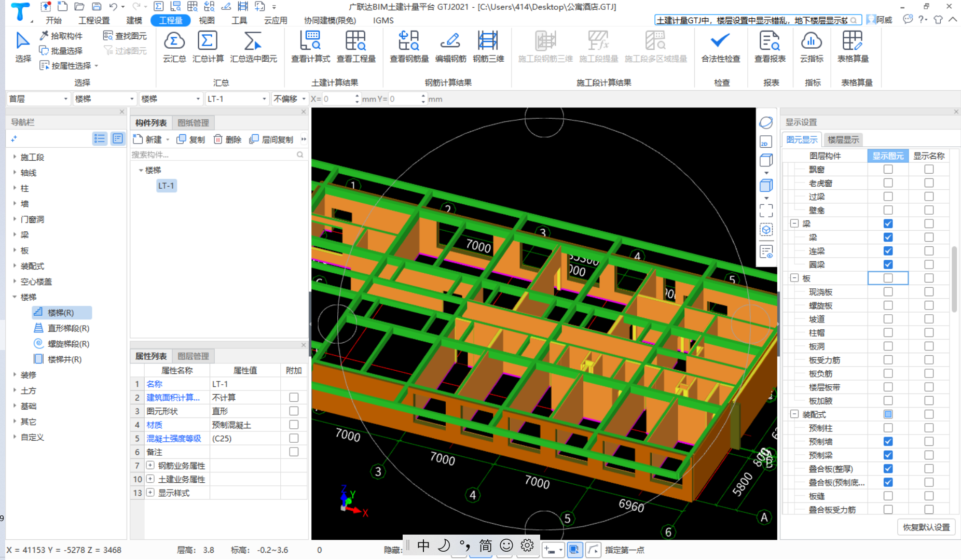Collapse 梁 group in display settings
This screenshot has width=961, height=560.
click(x=794, y=223)
